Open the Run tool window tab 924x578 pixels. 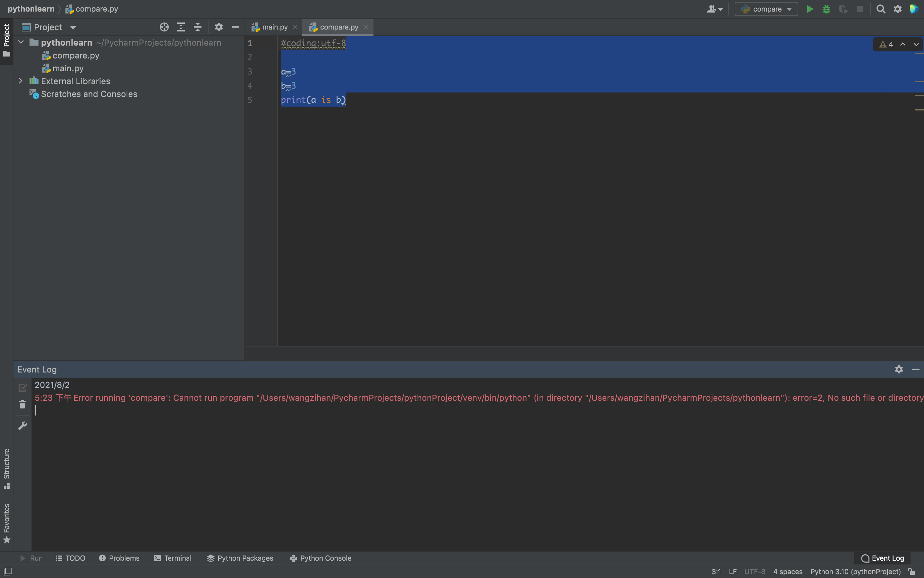coord(31,558)
